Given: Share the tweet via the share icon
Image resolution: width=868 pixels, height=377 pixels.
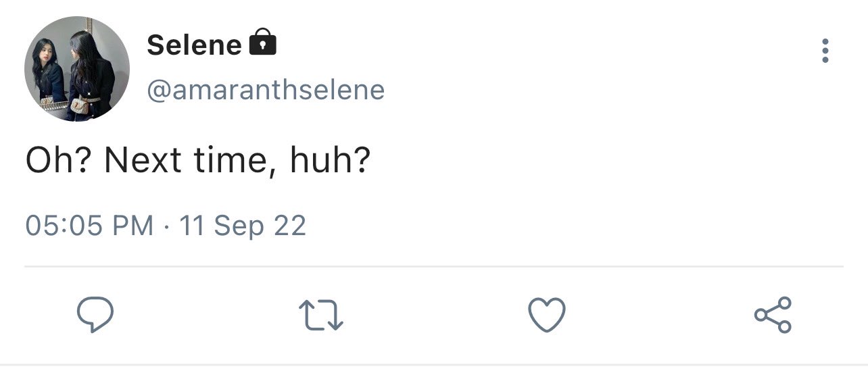Looking at the screenshot, I should 773,315.
